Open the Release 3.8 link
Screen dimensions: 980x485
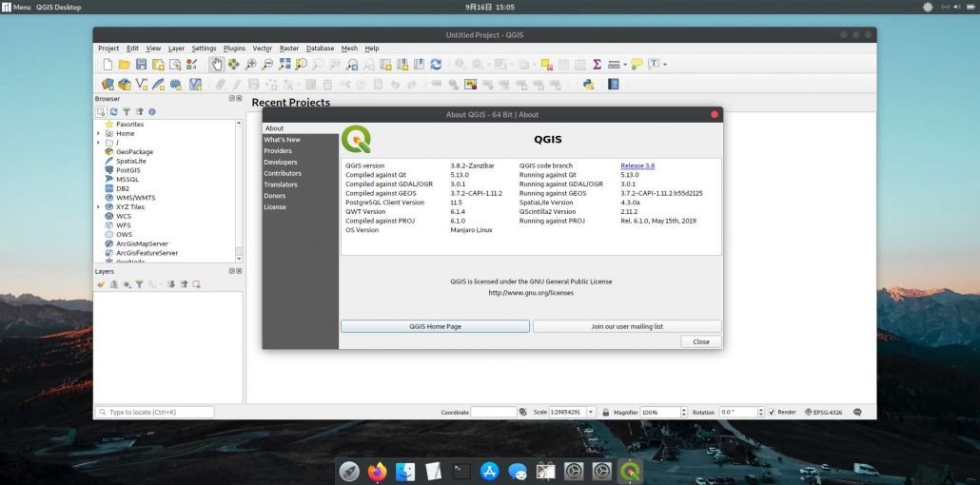[x=637, y=165]
